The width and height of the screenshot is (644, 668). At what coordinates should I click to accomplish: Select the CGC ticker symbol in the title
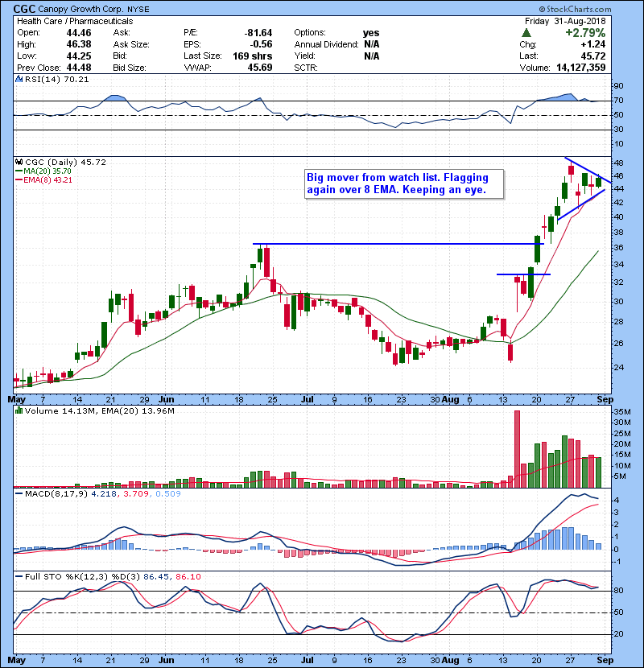[24, 9]
